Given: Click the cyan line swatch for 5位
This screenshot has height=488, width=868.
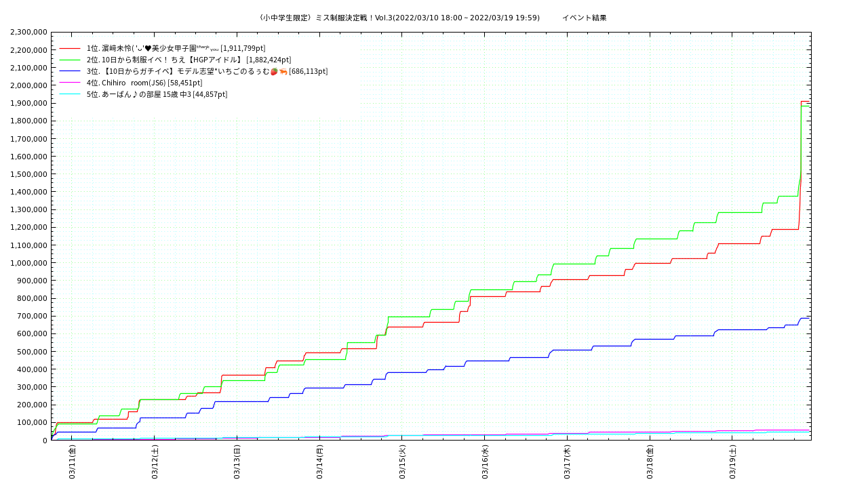Looking at the screenshot, I should point(70,94).
